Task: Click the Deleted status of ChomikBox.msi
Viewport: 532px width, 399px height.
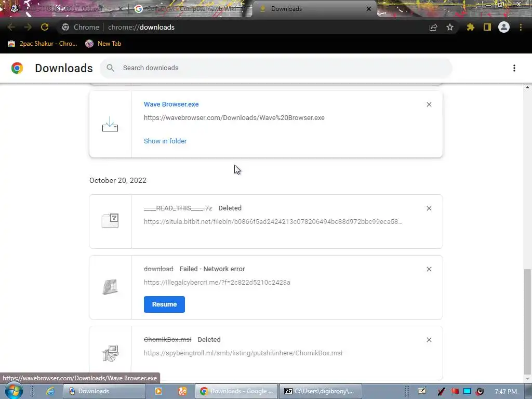Action: point(209,339)
